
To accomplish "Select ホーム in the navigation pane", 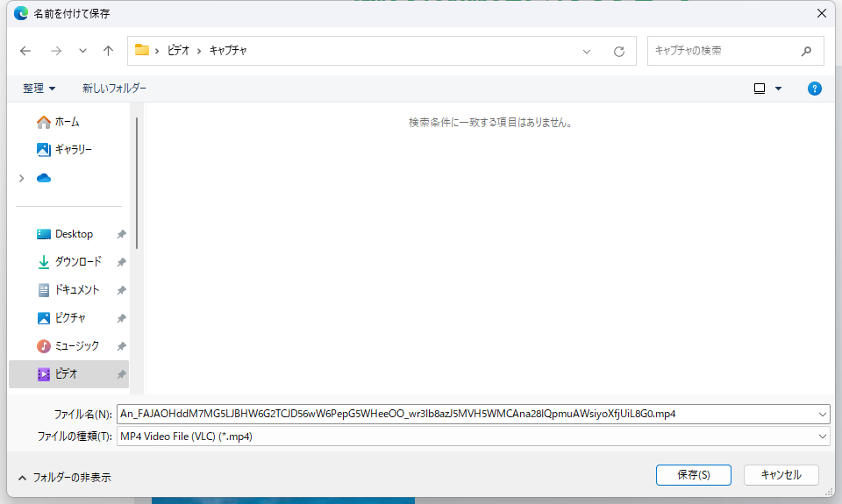I will click(68, 122).
